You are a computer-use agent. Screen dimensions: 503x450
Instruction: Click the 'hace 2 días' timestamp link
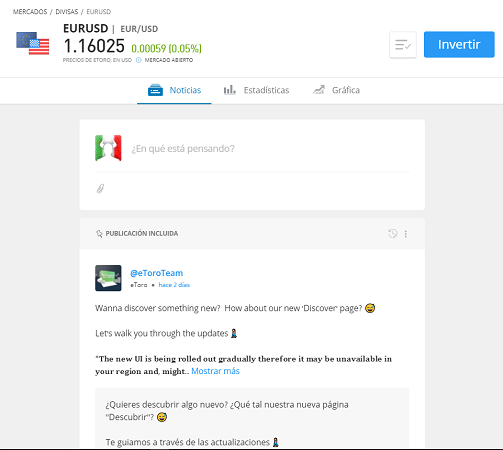[174, 285]
